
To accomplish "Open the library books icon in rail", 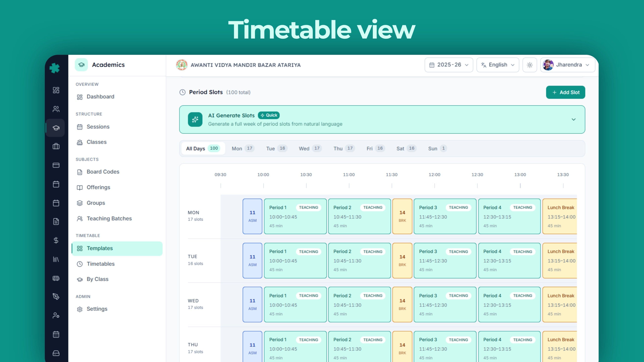I will [56, 259].
